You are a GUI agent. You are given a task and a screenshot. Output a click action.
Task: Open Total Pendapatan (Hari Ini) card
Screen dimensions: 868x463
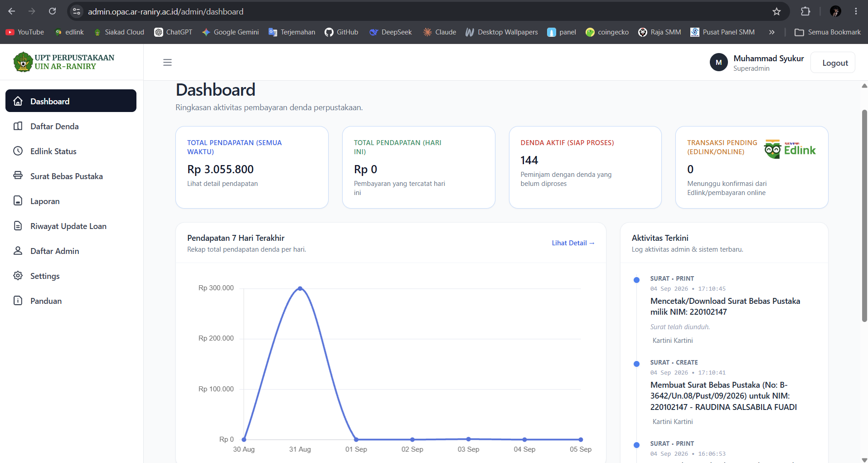tap(418, 167)
